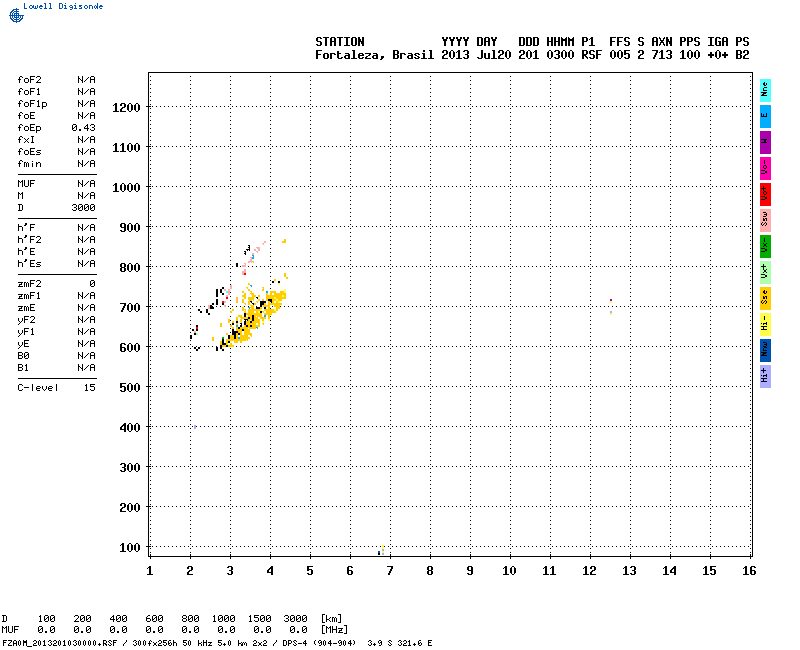The width and height of the screenshot is (800, 650).
Task: Click the PPS value 100
Action: pyautogui.click(x=689, y=55)
